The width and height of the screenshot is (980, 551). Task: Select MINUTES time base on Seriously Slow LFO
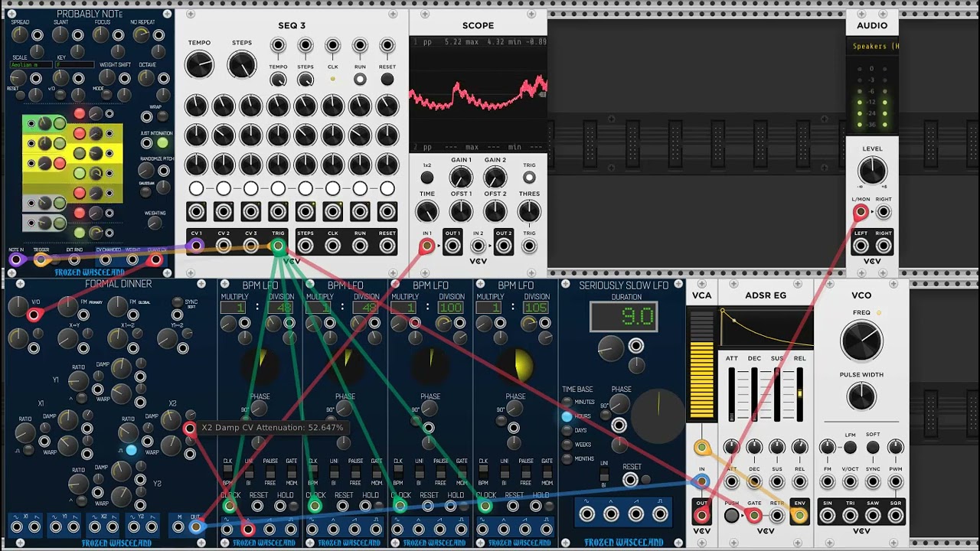(567, 402)
